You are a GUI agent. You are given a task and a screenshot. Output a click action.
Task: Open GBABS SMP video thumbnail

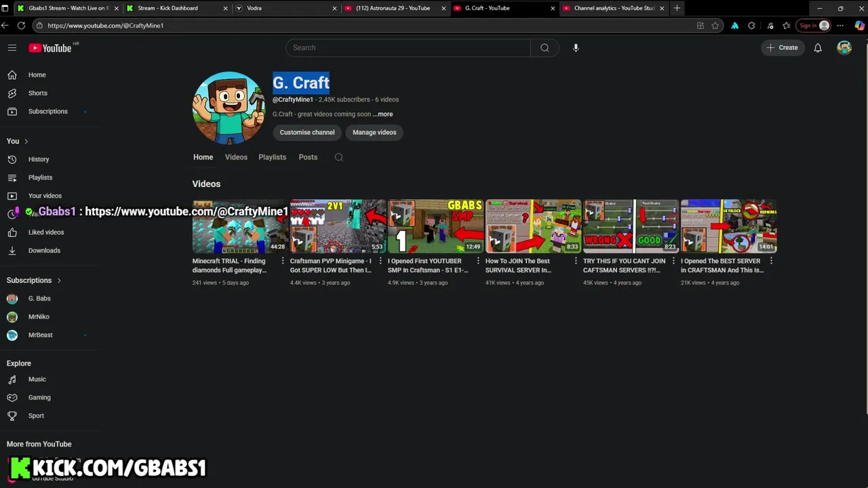(x=435, y=226)
